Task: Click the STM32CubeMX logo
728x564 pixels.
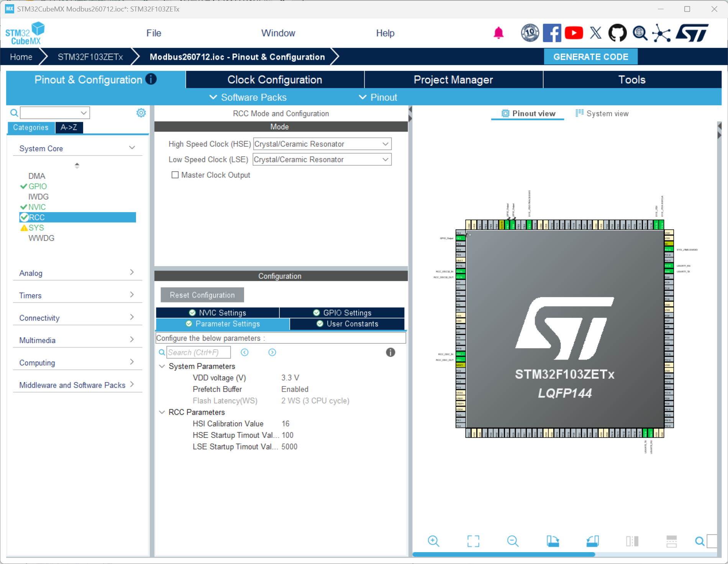Action: coord(25,33)
